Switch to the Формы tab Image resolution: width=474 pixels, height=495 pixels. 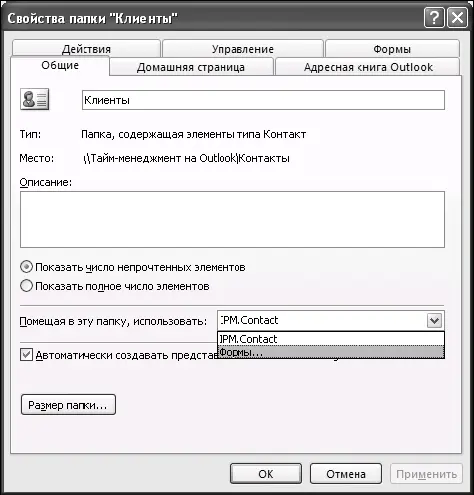click(x=392, y=49)
